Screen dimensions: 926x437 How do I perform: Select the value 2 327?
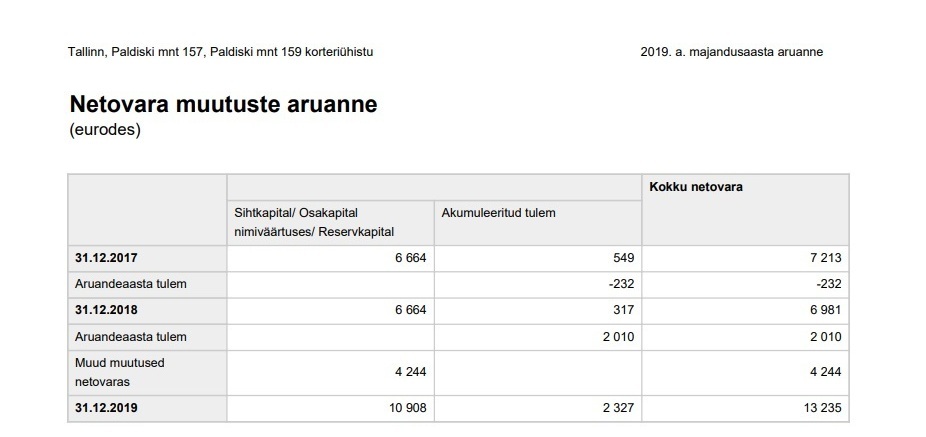click(614, 408)
